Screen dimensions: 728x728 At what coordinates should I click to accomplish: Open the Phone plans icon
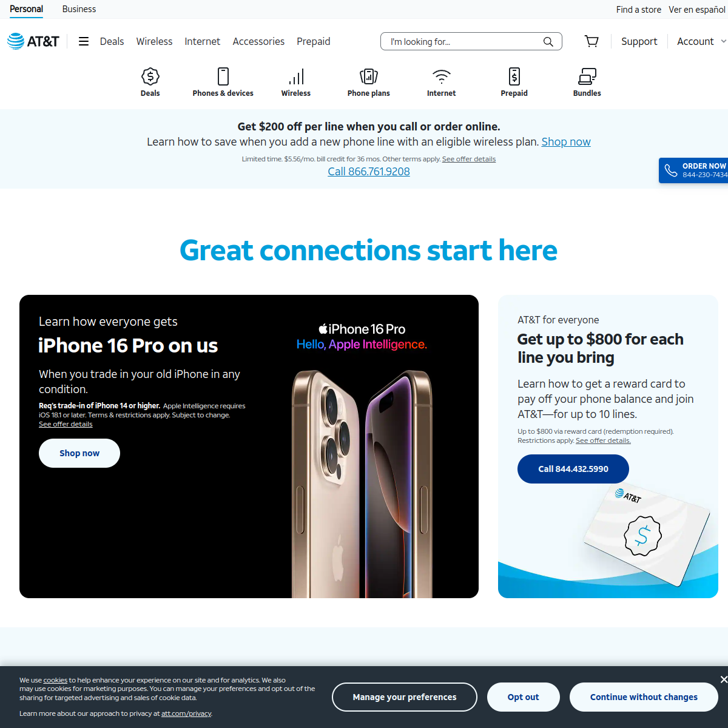pos(369,76)
